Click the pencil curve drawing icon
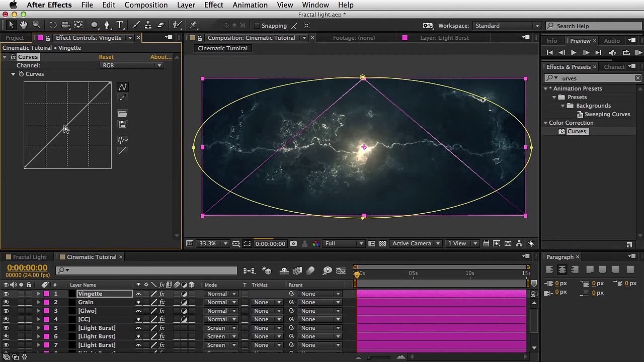 [x=122, y=98]
